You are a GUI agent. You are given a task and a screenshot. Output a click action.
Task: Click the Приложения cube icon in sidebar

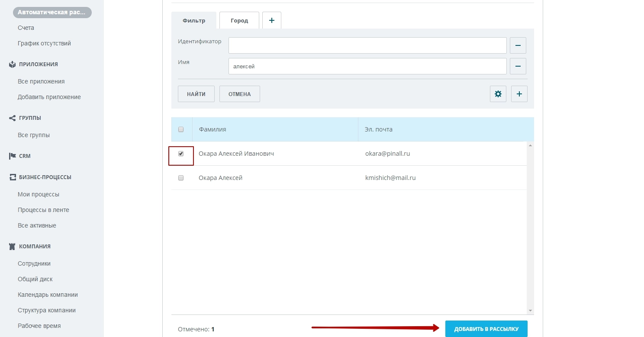[x=12, y=64]
